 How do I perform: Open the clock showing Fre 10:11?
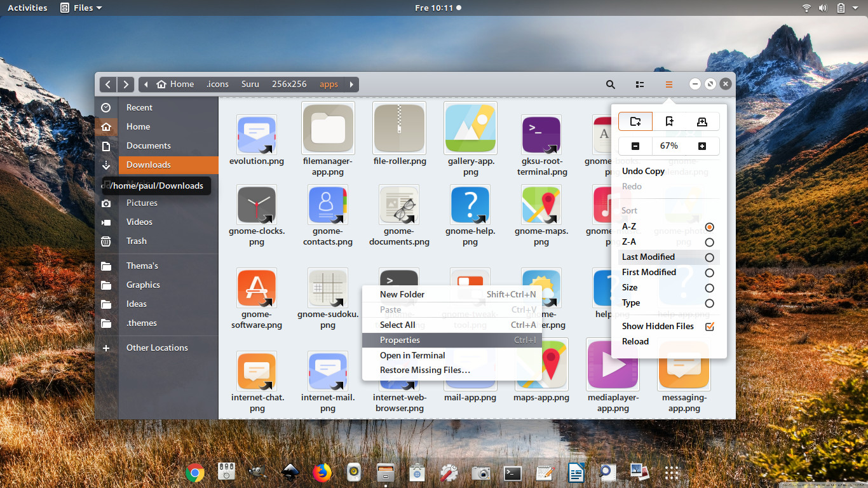[438, 8]
